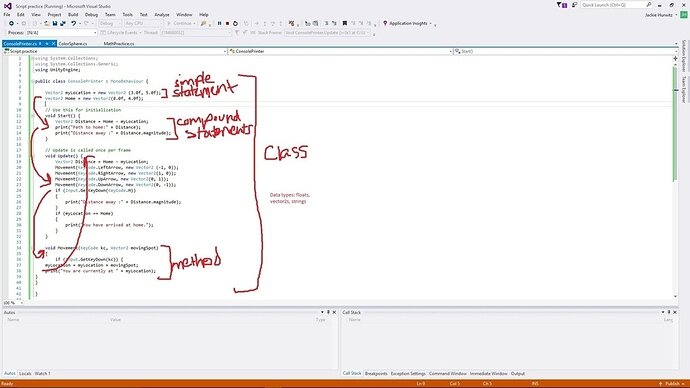Undo the last edit icon
690x388 pixels.
pos(73,23)
